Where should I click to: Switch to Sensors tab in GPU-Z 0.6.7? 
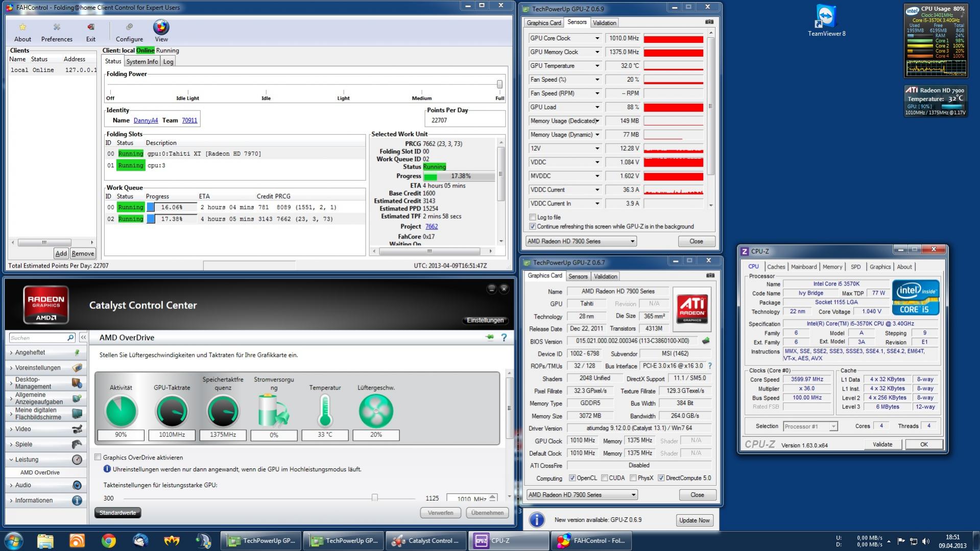[578, 276]
